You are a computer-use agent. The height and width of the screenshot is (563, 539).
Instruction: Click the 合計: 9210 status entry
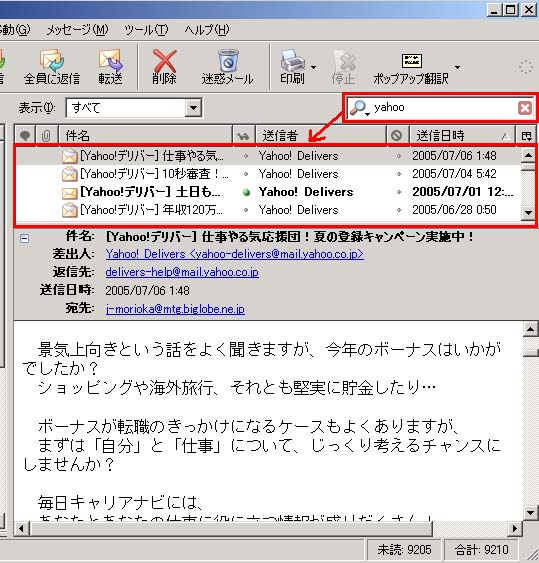(x=482, y=549)
